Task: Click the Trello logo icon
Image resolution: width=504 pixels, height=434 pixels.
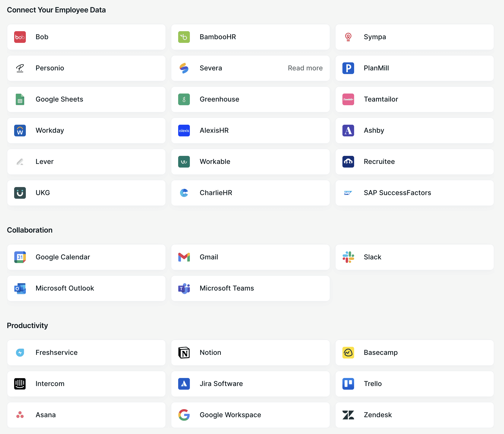Action: [x=348, y=384]
